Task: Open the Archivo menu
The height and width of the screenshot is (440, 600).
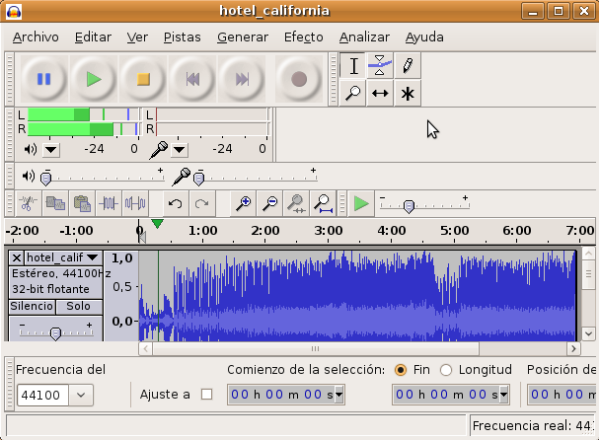Action: click(x=35, y=37)
